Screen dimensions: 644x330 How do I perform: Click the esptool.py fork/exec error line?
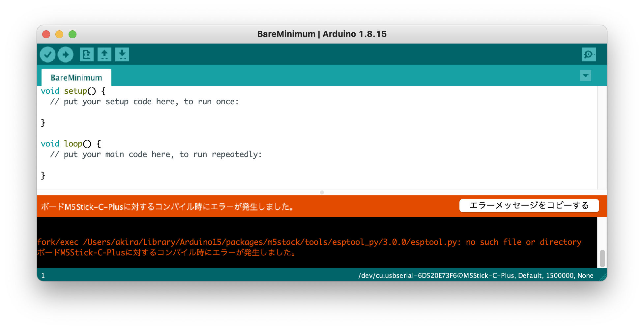(x=309, y=242)
